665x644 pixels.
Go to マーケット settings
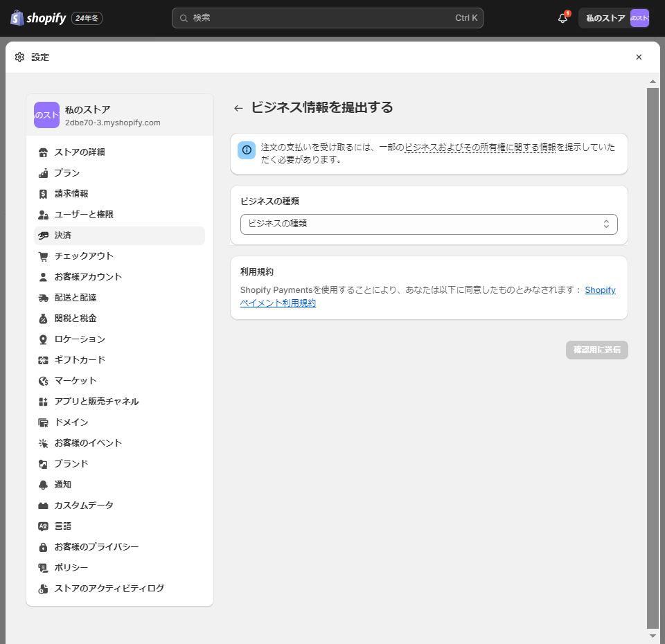pyautogui.click(x=119, y=381)
